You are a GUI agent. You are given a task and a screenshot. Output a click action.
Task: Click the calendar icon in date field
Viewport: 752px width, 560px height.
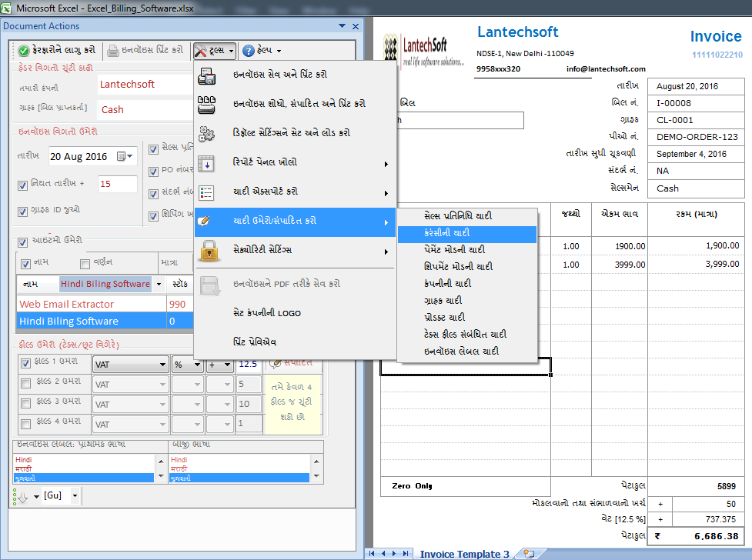122,156
